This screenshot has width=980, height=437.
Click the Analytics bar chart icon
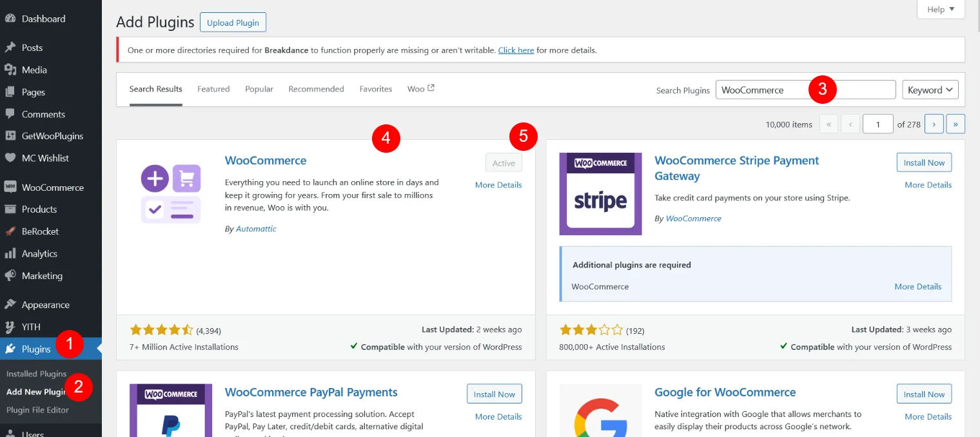pyautogui.click(x=10, y=254)
